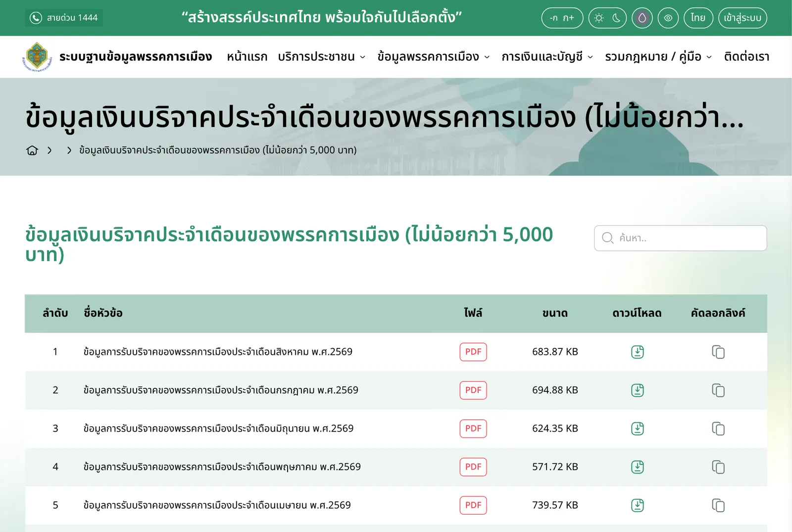Expand the การเงินและบัญชี dropdown menu
Viewport: 792px width, 532px height.
pos(547,57)
